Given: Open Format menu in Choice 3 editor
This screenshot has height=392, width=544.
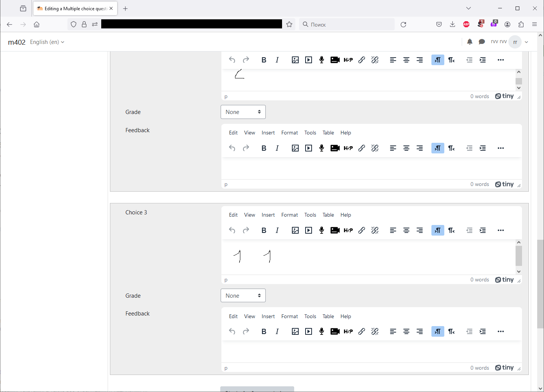Looking at the screenshot, I should coord(290,215).
